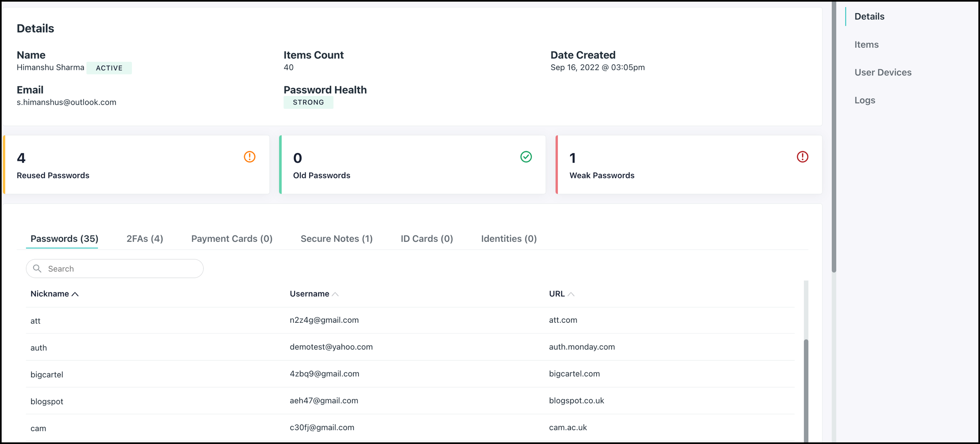Click the green old passwords checkmark icon
Image resolution: width=980 pixels, height=444 pixels.
click(526, 157)
